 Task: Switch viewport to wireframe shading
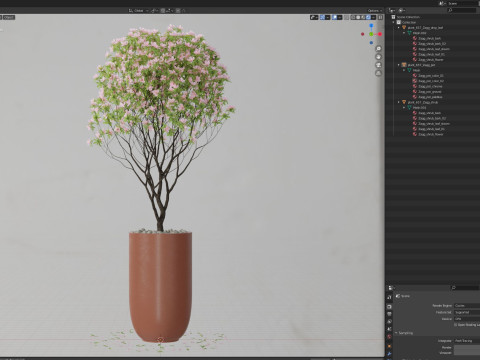coord(353,17)
